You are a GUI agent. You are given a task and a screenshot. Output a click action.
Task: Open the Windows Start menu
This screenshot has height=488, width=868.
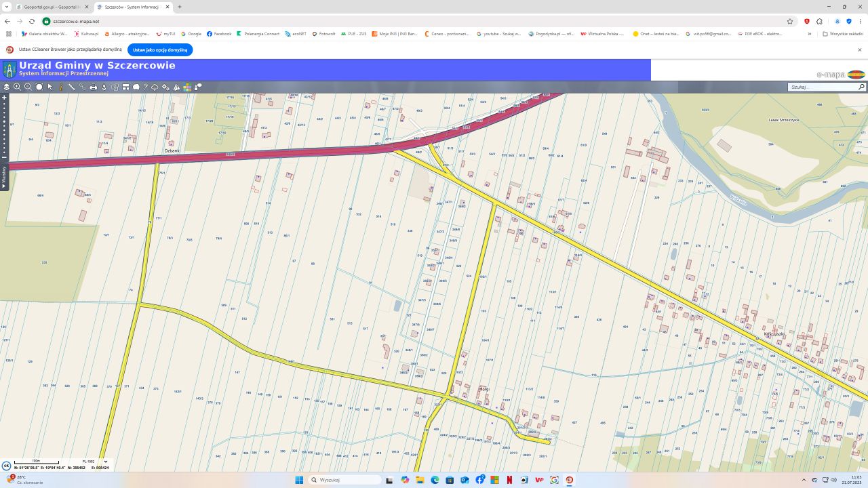pos(299,480)
